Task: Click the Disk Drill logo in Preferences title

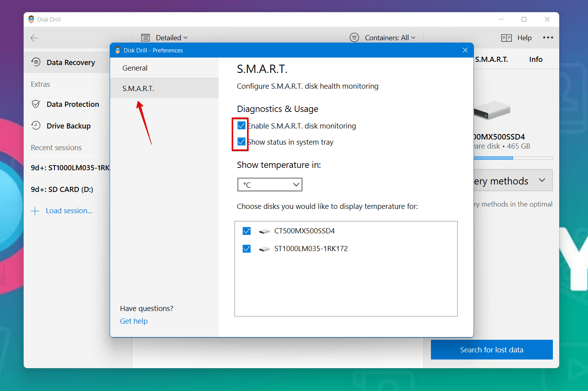Action: coord(117,50)
